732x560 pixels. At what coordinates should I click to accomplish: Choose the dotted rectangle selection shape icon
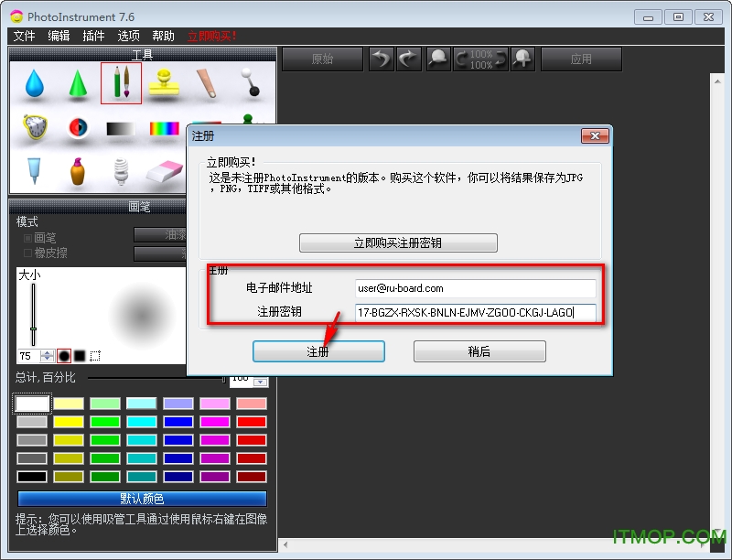95,356
